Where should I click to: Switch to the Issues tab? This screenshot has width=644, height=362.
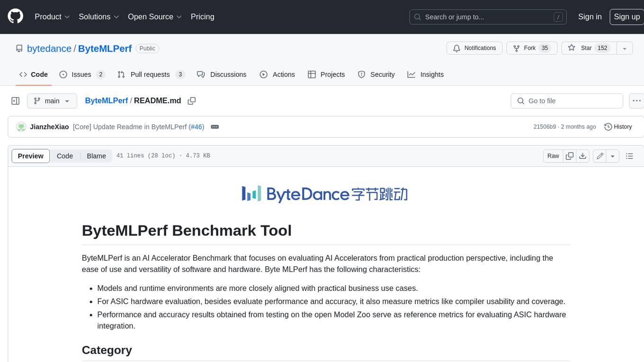click(82, 74)
